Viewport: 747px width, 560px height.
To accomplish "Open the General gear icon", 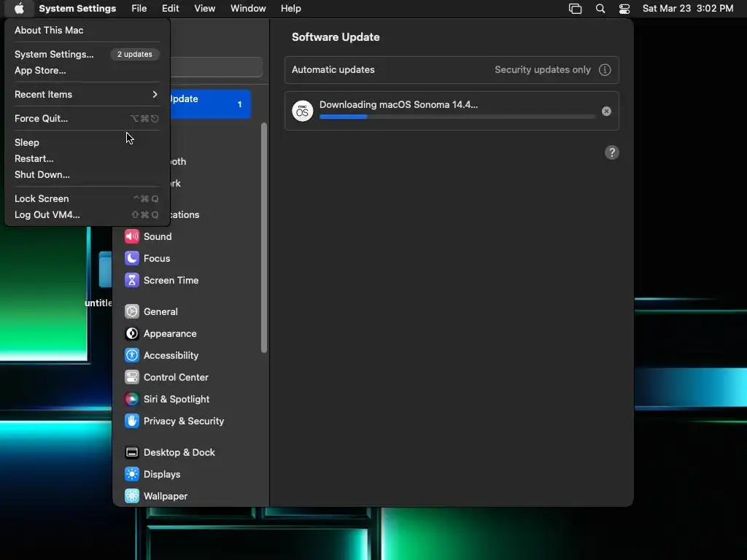I will (x=132, y=312).
